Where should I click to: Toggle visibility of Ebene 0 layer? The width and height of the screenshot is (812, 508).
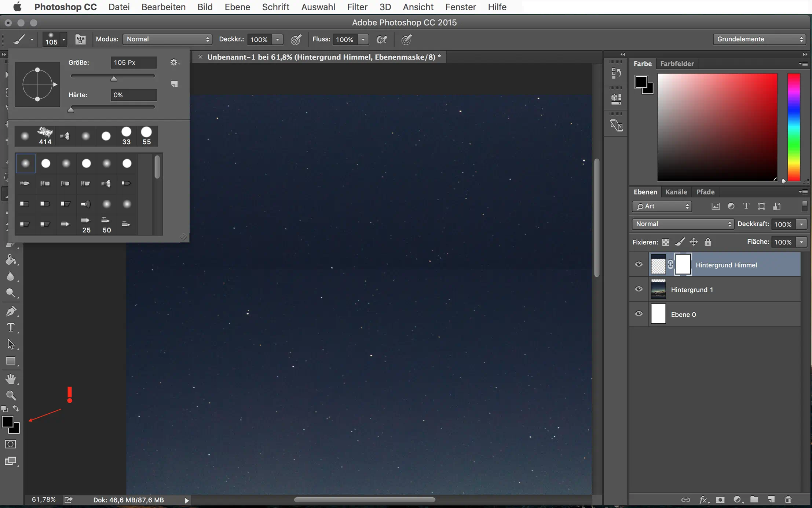(x=639, y=314)
